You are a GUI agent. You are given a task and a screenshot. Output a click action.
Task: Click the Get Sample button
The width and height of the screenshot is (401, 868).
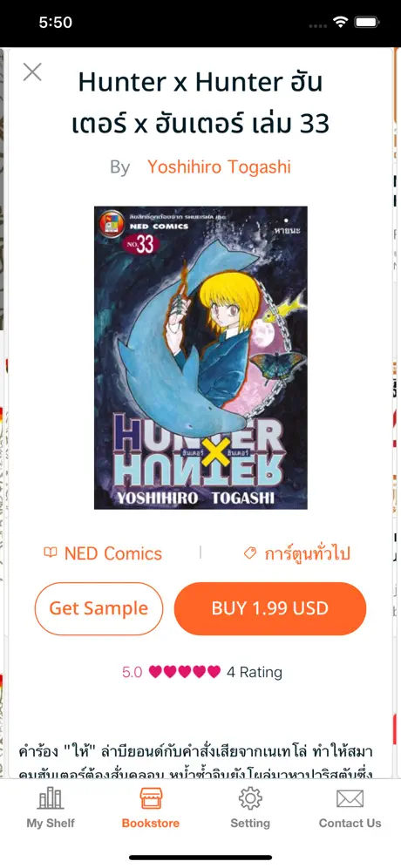[x=99, y=608]
